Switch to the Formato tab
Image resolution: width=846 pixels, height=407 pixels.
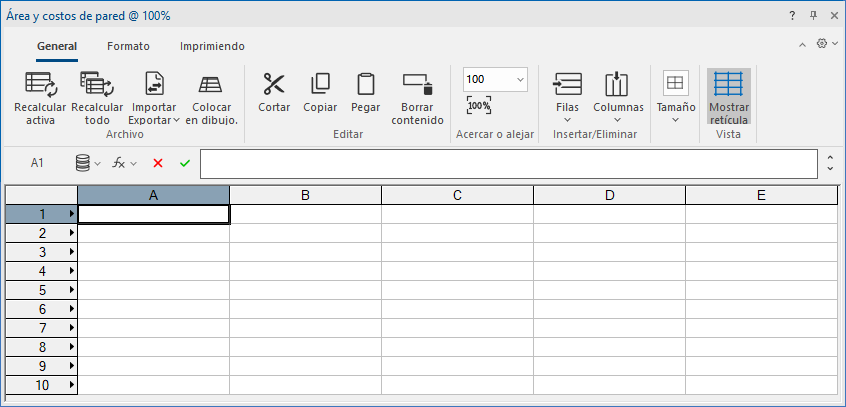tap(128, 46)
